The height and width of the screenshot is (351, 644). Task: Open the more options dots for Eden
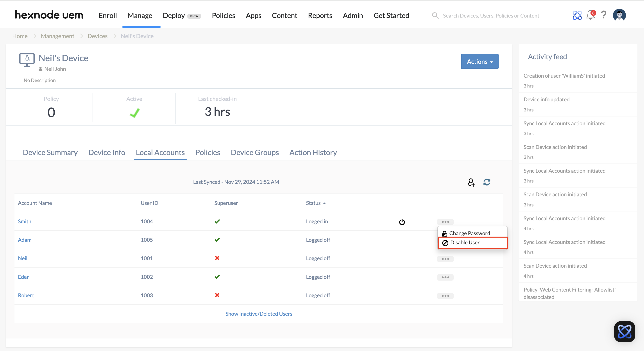coord(445,277)
